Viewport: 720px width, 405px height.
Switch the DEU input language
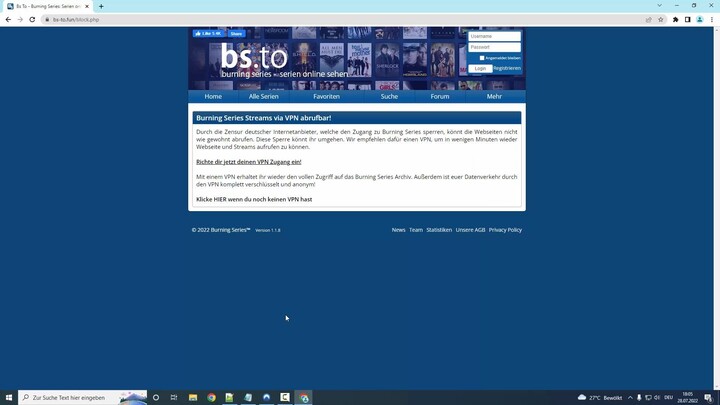(x=669, y=398)
